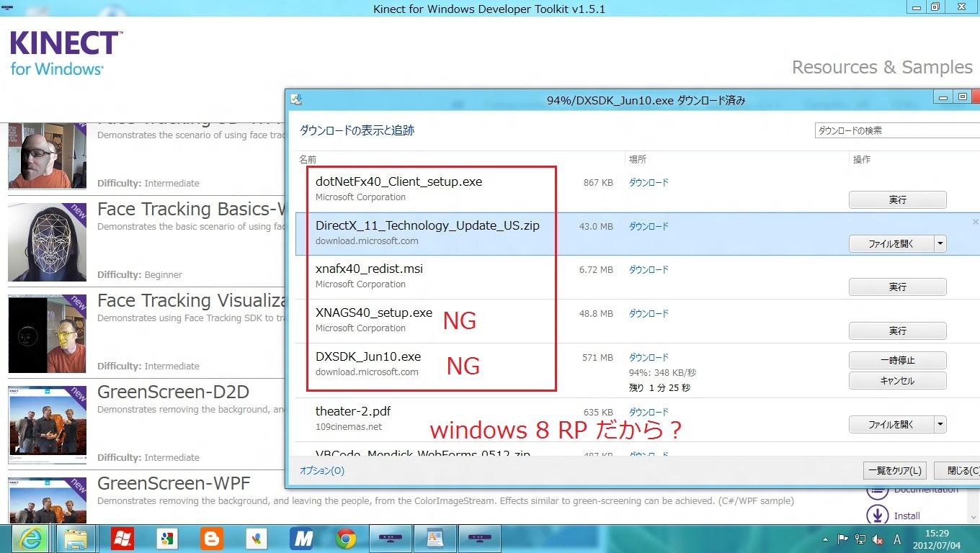The image size is (980, 553).
Task: Open the Face Tracking Visualization thumbnail
Action: click(47, 333)
